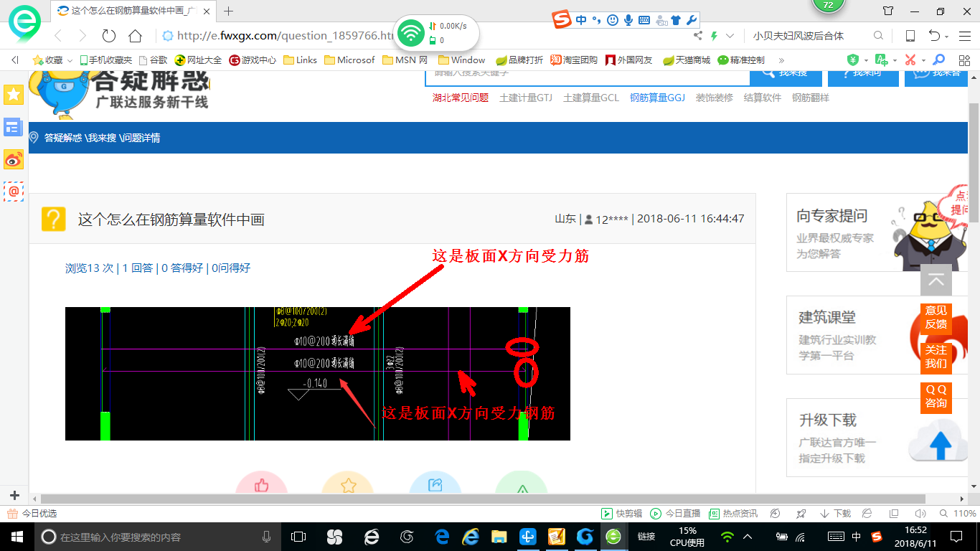Open 淘宝团购 bookmark
This screenshot has width=980, height=551.
[574, 60]
